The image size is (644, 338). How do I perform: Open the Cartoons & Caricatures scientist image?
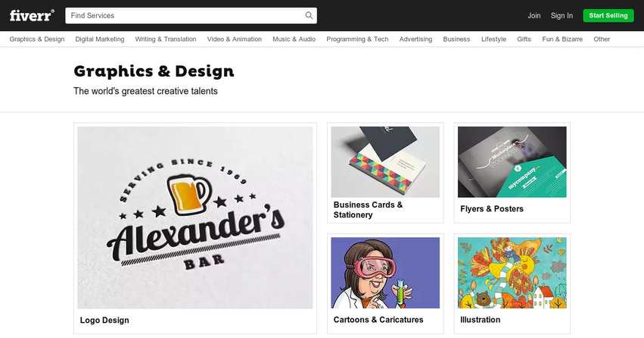tap(385, 273)
